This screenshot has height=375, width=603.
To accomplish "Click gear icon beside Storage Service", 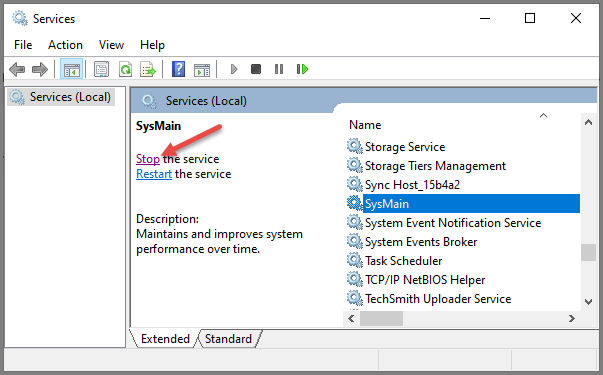I will (355, 147).
